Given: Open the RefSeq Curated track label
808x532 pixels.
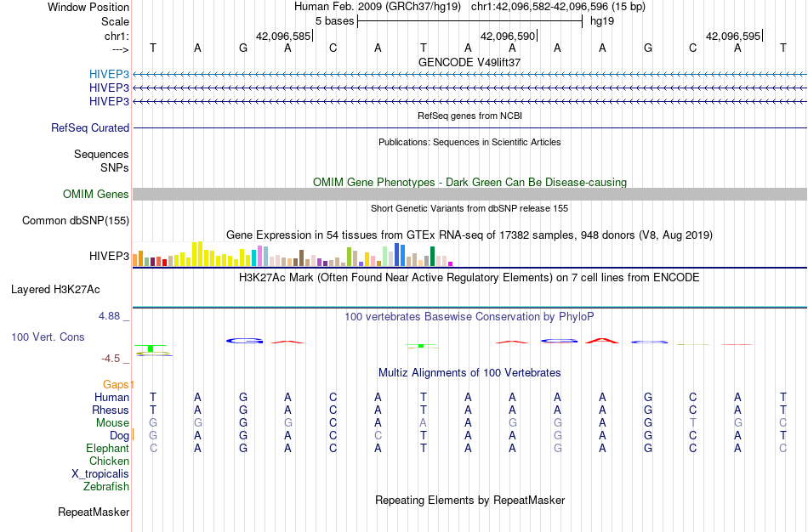Looking at the screenshot, I should tap(90, 127).
